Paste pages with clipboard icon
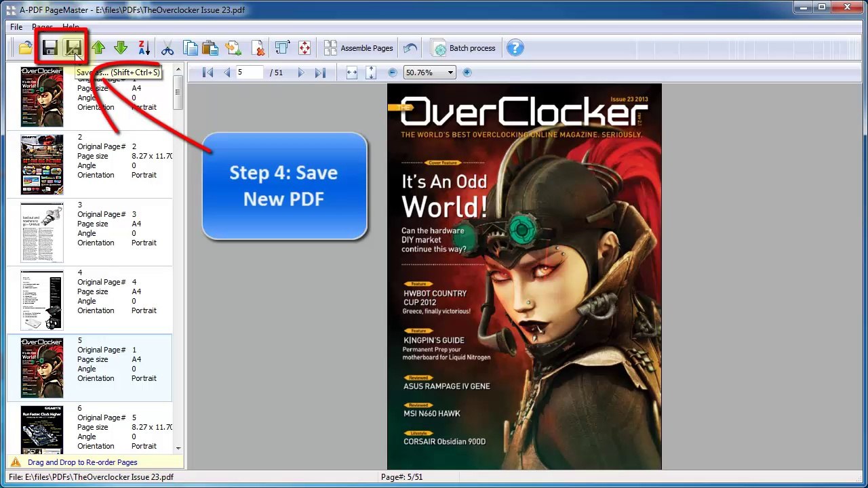 pyautogui.click(x=210, y=48)
